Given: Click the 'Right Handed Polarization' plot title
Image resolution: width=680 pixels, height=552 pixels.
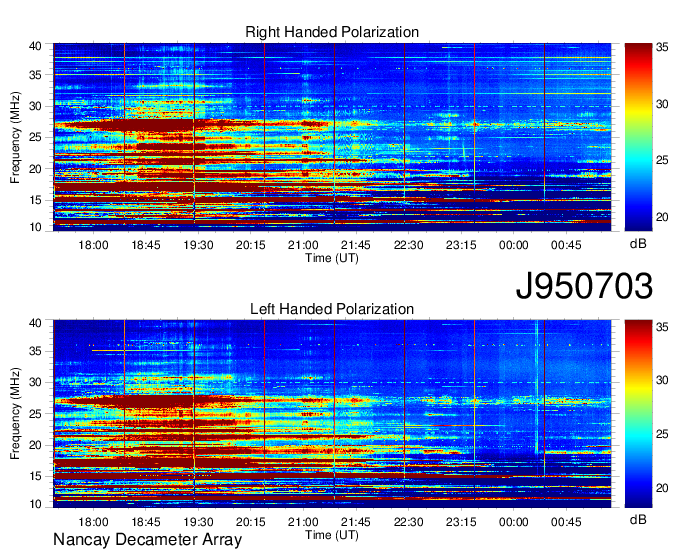Looking at the screenshot, I should pos(332,32).
